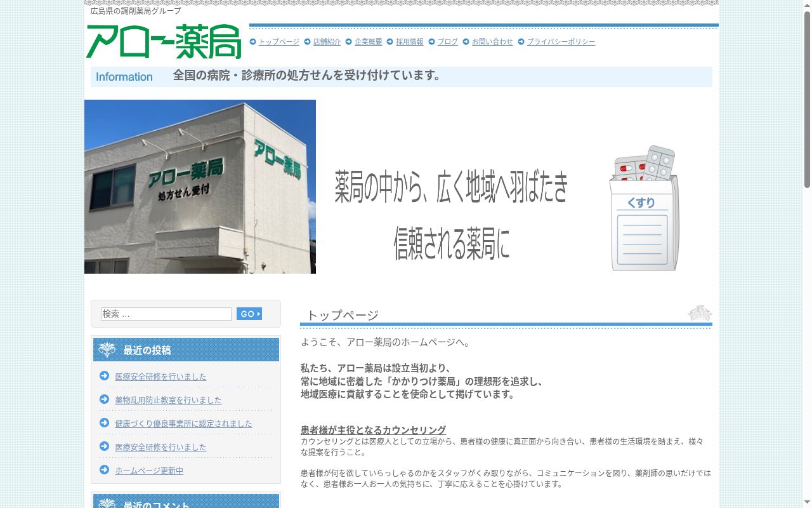This screenshot has width=812, height=508.
Task: Click the arrow icon beside 採用情報
Action: pos(390,42)
